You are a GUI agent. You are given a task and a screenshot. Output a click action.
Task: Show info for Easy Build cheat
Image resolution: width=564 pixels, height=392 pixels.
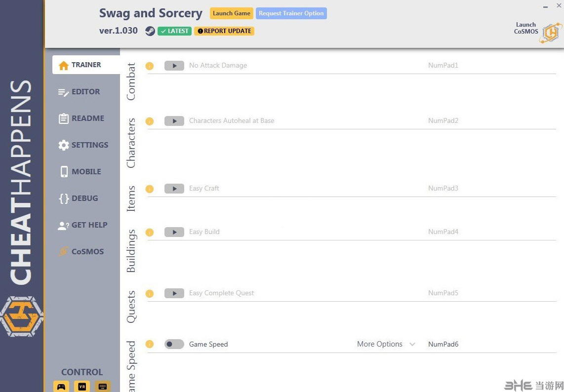point(150,233)
